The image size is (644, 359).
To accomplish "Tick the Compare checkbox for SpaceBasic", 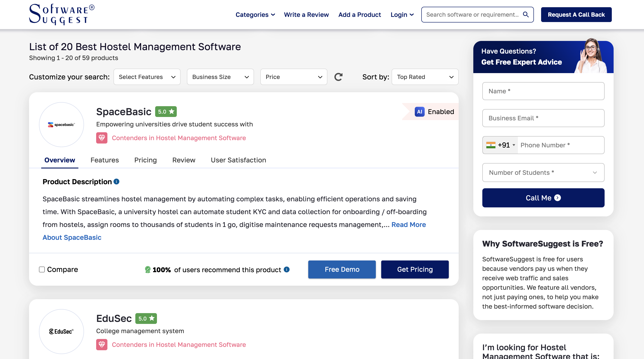I will 42,269.
